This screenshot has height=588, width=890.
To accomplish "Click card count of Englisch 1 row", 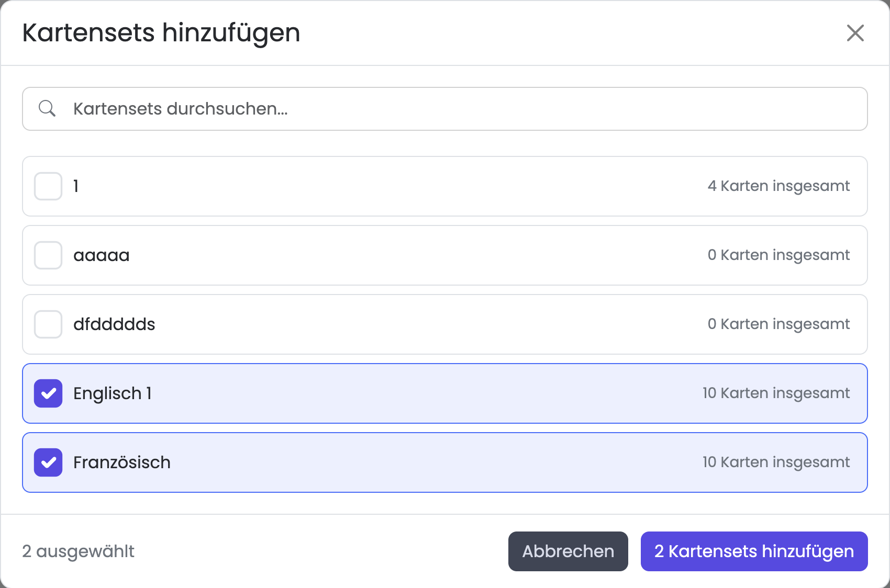I will (x=776, y=393).
